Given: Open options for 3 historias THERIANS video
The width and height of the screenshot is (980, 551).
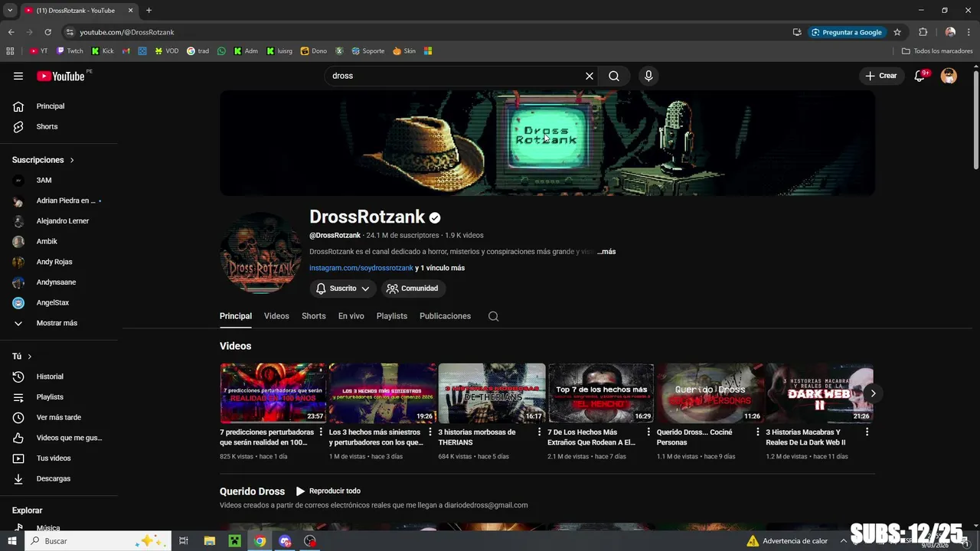Looking at the screenshot, I should 539,432.
